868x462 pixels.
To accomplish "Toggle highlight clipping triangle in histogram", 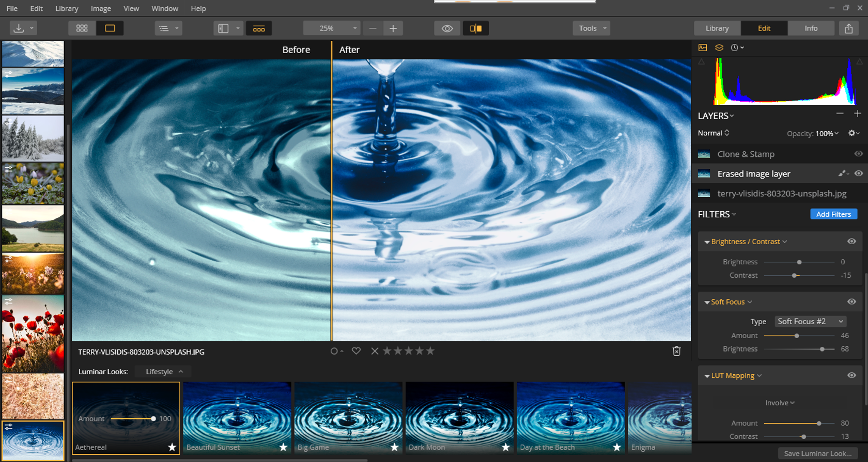I will [859, 61].
